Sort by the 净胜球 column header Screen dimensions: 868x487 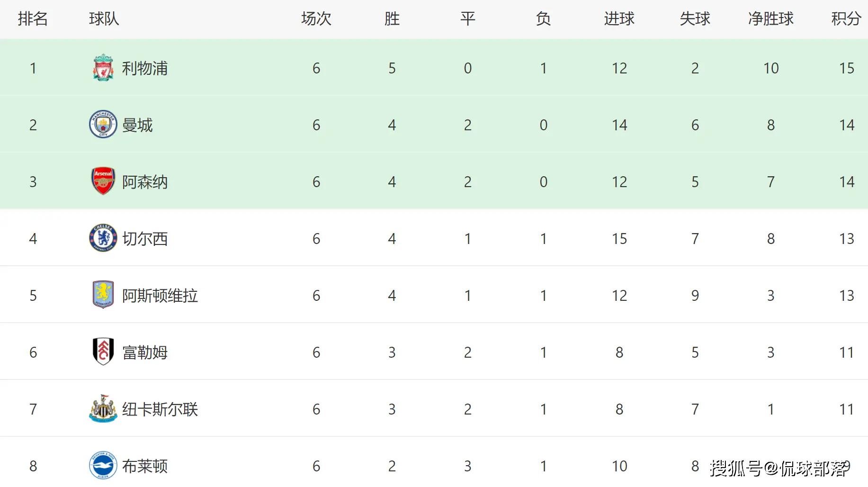pos(771,19)
